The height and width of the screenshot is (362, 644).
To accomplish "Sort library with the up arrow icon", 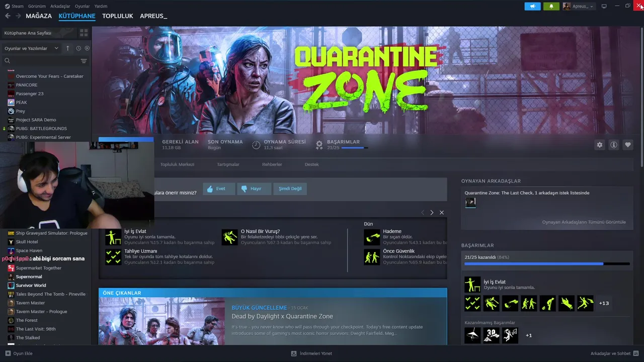I will click(68, 48).
